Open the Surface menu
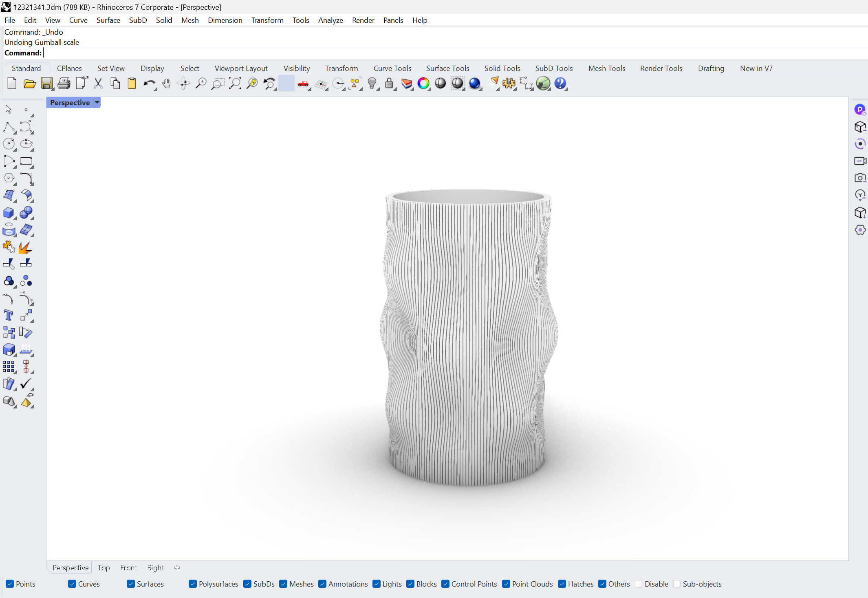 click(x=108, y=20)
